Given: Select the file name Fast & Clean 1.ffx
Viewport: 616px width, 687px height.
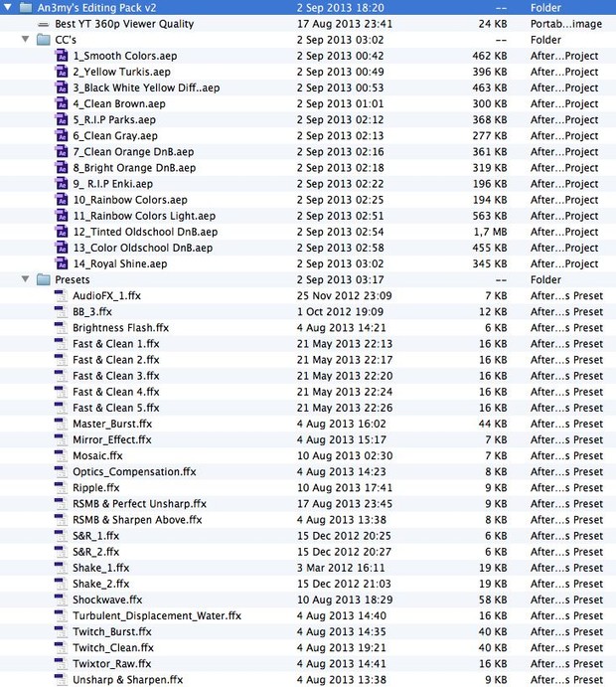Looking at the screenshot, I should tap(116, 344).
